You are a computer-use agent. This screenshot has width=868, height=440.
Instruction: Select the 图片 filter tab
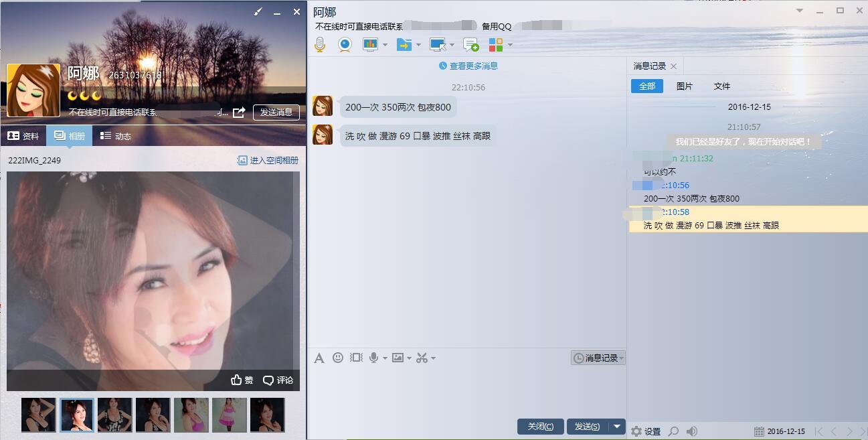pos(685,86)
